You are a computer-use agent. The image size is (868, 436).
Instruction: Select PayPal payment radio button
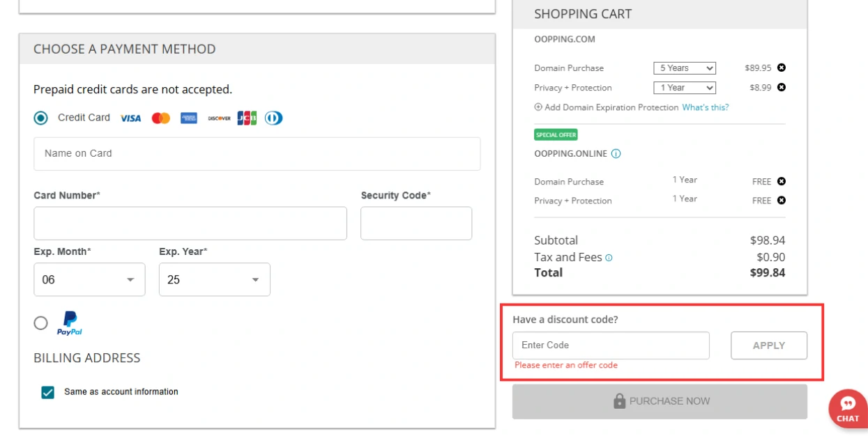[x=40, y=323]
